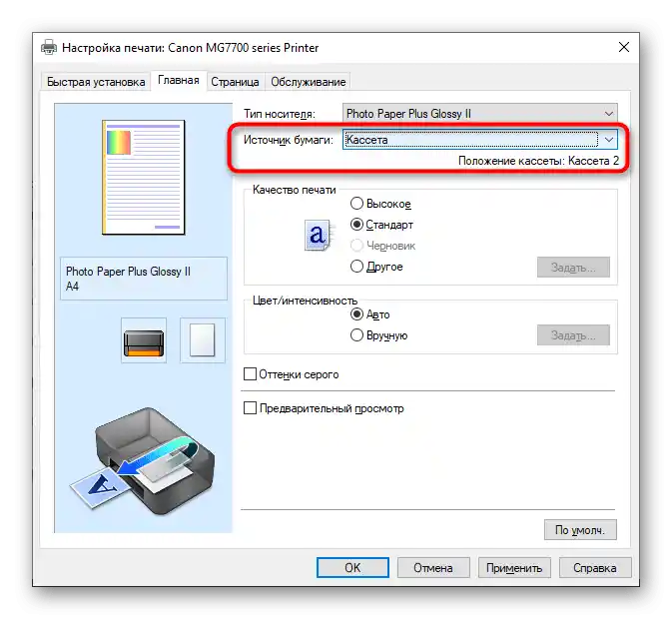This screenshot has width=672, height=619.
Task: Expand the Источник бумаги dropdown arrow
Action: (x=608, y=140)
